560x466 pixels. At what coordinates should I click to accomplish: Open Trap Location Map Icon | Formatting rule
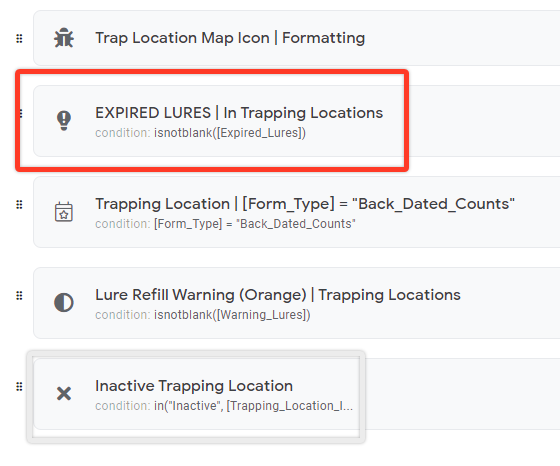pyautogui.click(x=230, y=38)
